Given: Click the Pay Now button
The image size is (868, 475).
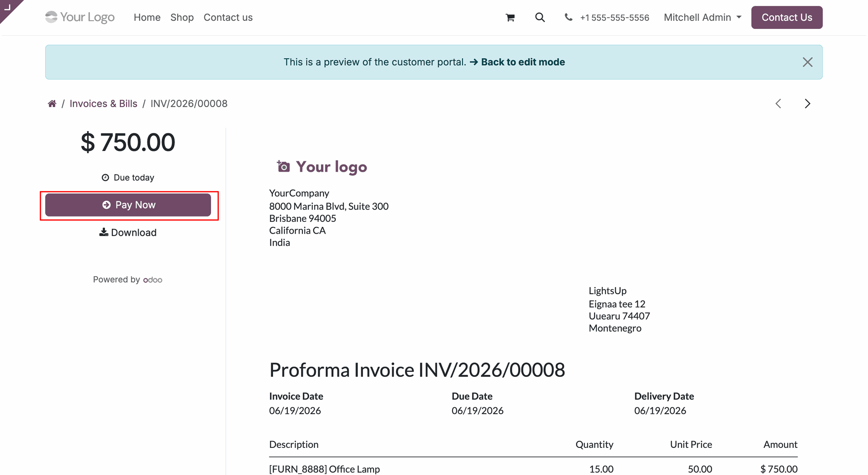Looking at the screenshot, I should [128, 205].
